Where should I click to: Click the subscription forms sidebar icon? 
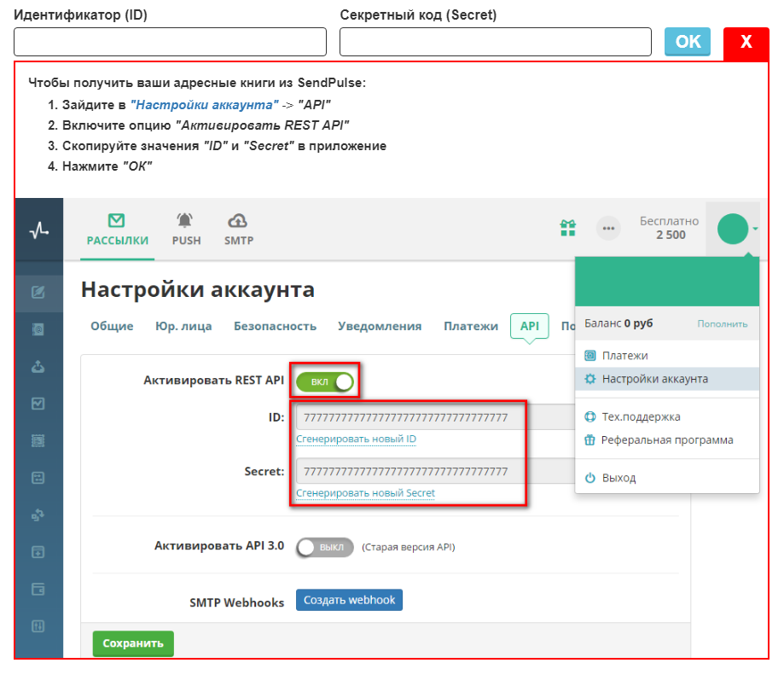38,478
